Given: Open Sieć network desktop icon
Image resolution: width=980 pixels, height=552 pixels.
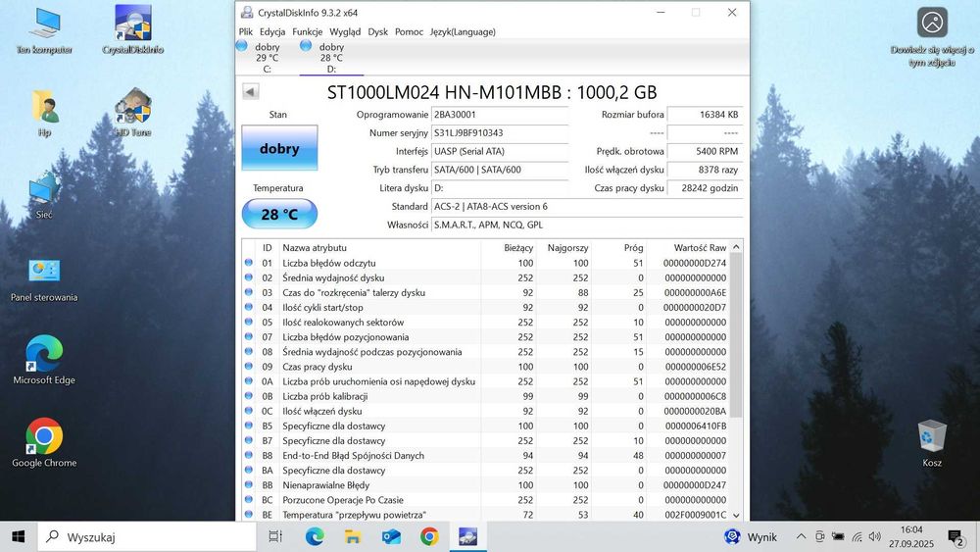Looking at the screenshot, I should tap(44, 196).
